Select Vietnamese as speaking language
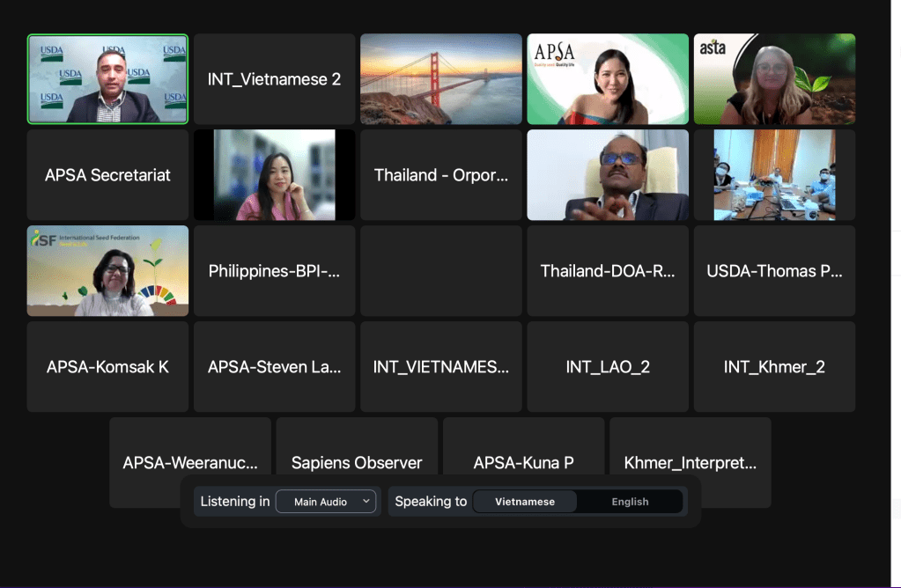The height and width of the screenshot is (588, 901). click(x=525, y=502)
